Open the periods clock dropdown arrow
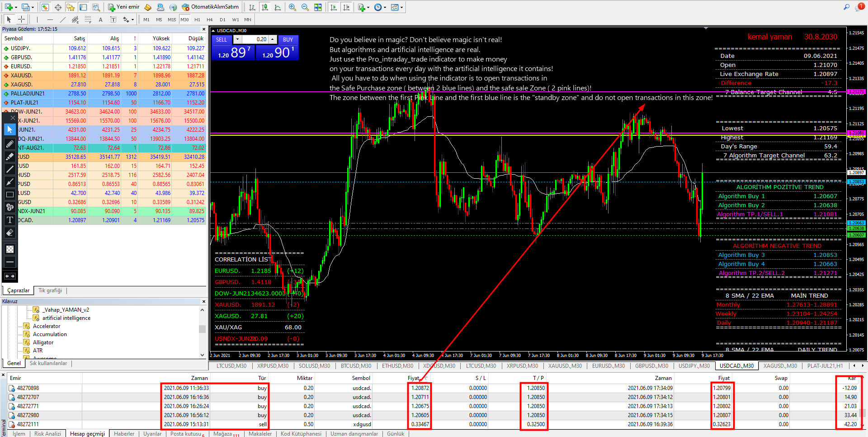 [385, 8]
